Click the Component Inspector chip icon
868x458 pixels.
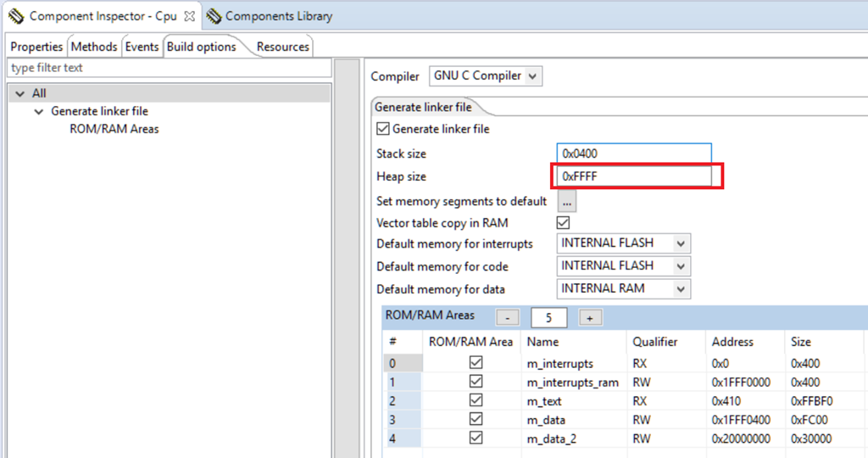point(16,16)
